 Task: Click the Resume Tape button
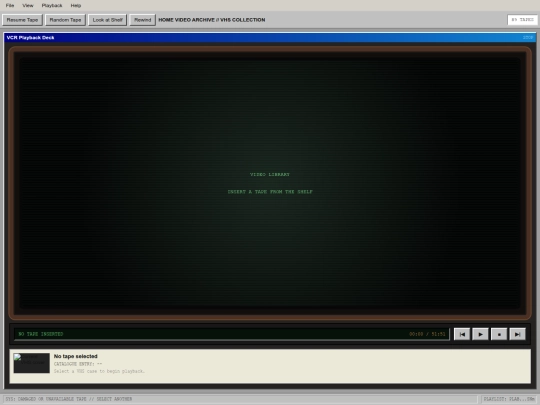22,20
